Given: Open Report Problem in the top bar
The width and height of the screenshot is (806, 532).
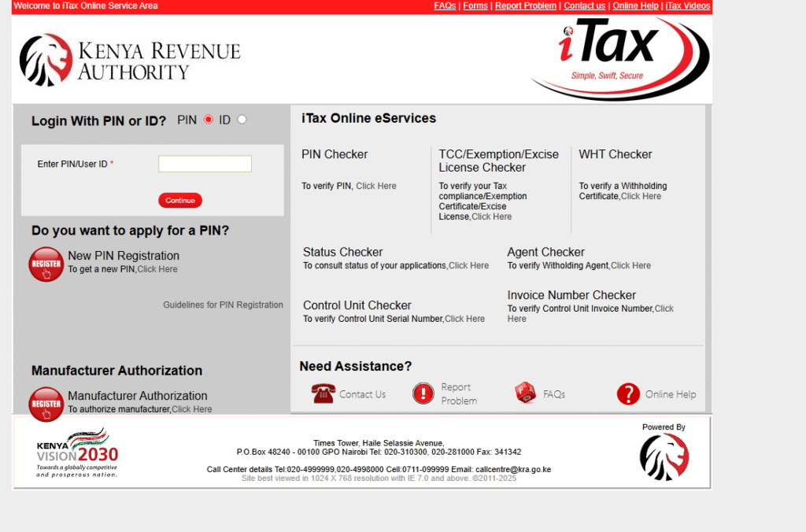Looking at the screenshot, I should point(525,6).
